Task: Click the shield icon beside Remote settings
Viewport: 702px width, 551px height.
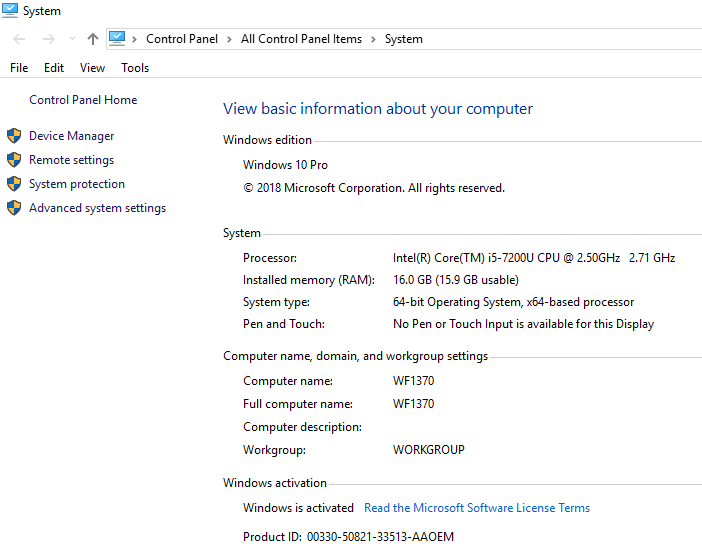Action: [14, 160]
